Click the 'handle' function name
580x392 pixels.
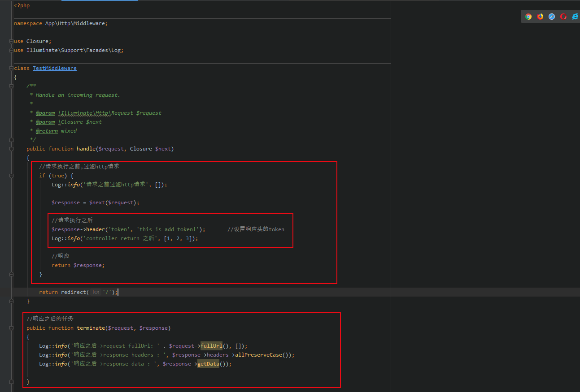(86, 149)
